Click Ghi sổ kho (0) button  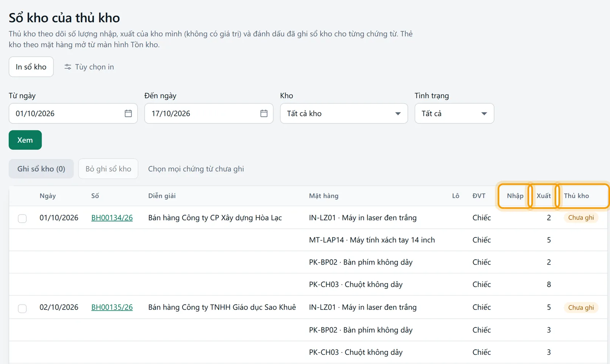41,169
